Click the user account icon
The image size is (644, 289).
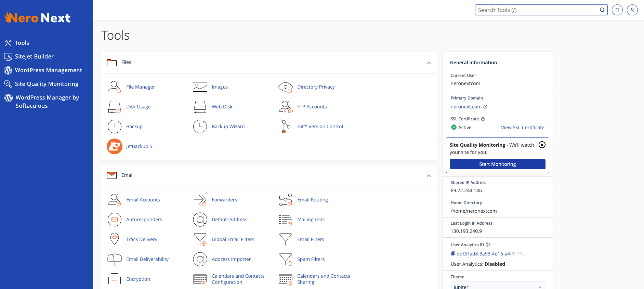tap(632, 10)
